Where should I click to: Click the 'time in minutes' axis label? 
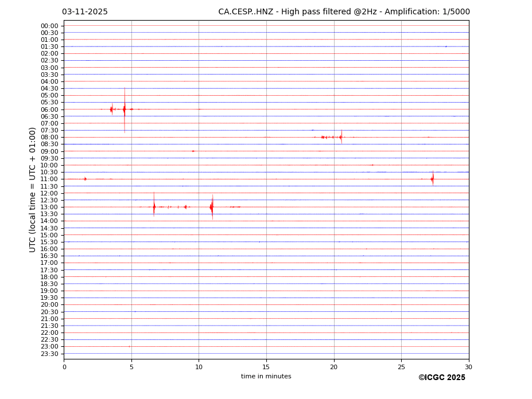pos(266,377)
